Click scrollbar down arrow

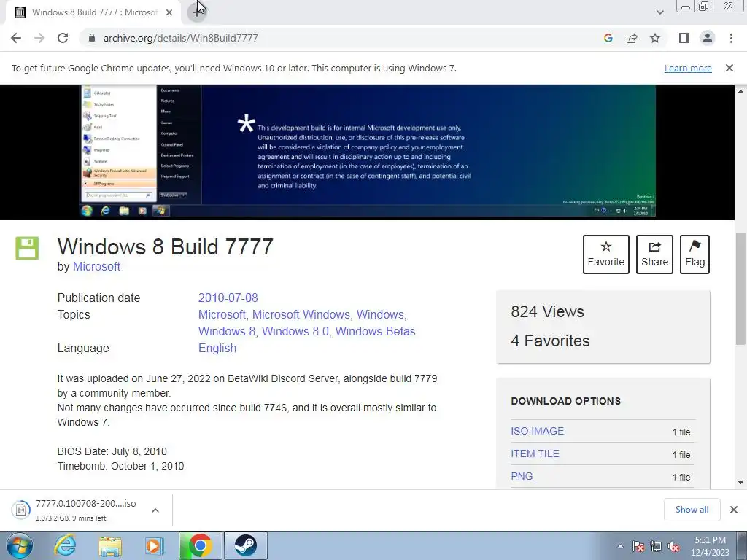click(740, 483)
